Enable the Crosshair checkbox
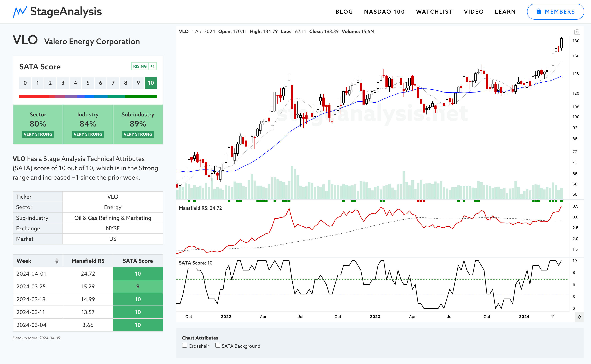591x364 pixels. 185,345
